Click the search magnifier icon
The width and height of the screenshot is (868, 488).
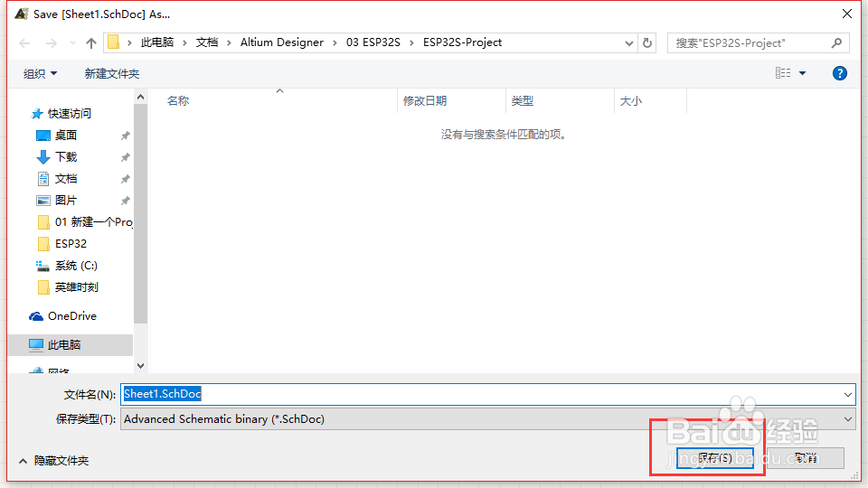(x=836, y=42)
